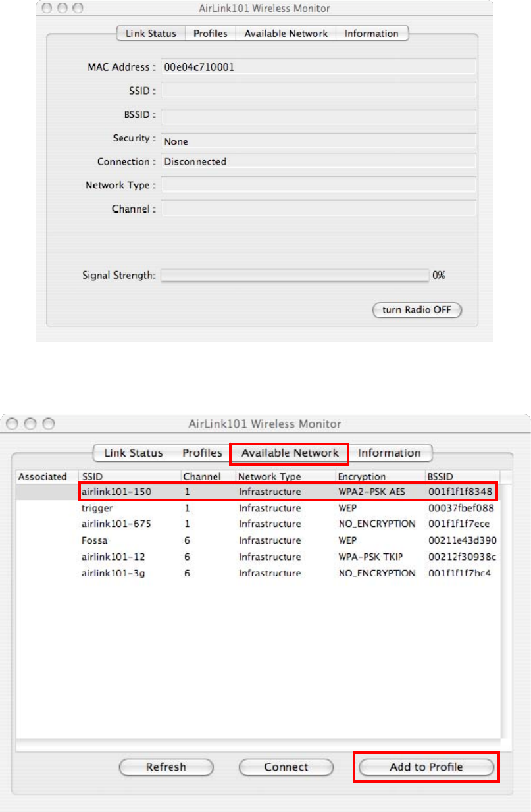Zoom the top AirLink101 window
The width and height of the screenshot is (531, 812).
[76, 9]
